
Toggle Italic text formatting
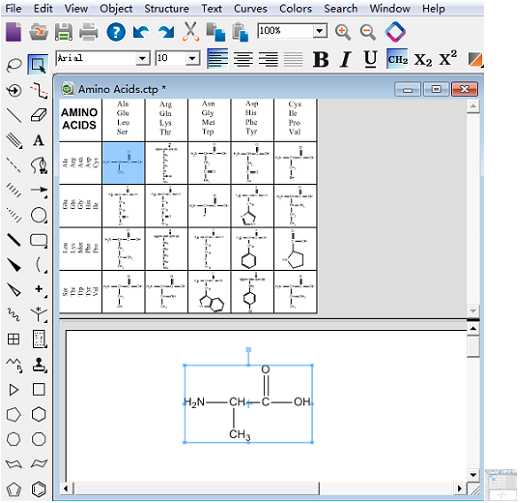[x=346, y=60]
